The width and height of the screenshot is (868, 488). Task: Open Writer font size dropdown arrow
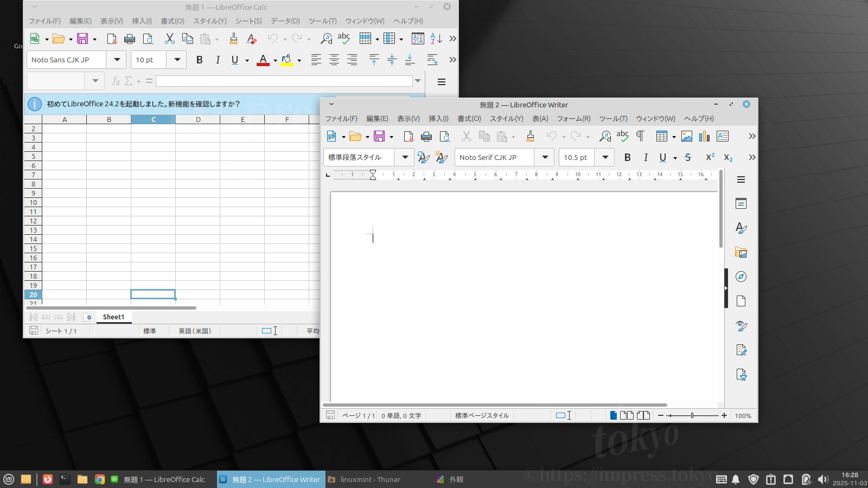pos(605,157)
